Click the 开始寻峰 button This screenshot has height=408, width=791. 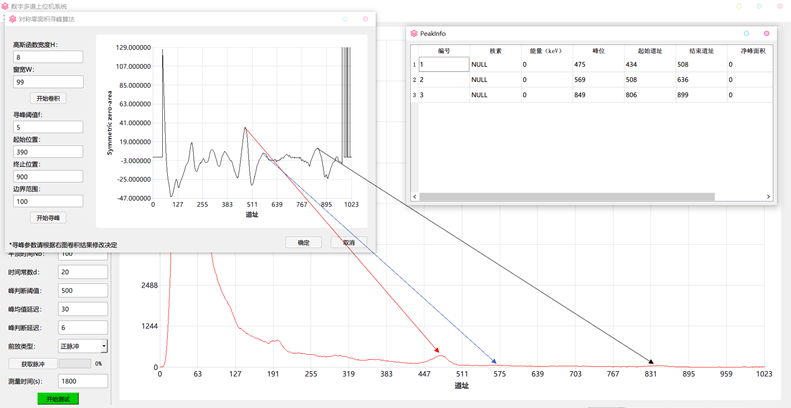pyautogui.click(x=48, y=218)
